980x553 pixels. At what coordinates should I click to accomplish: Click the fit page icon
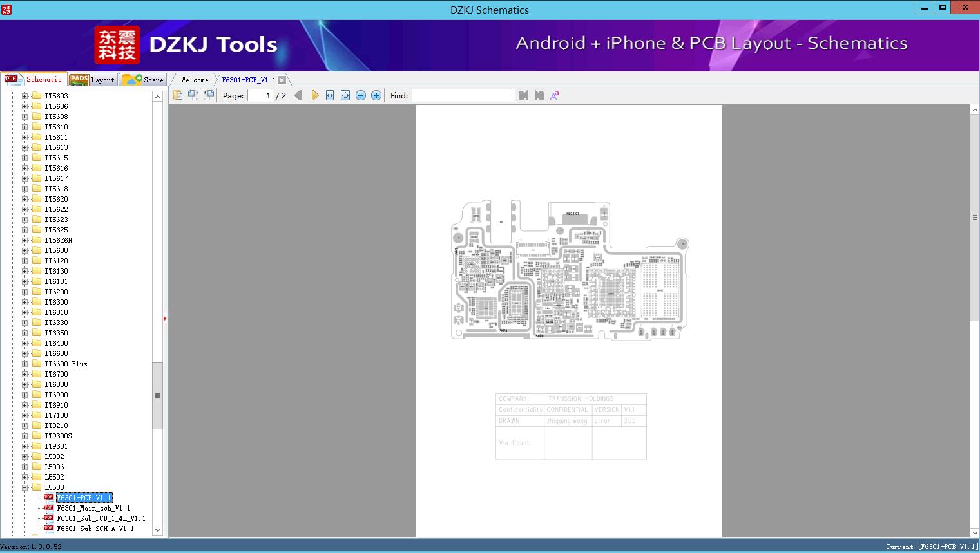(x=345, y=95)
